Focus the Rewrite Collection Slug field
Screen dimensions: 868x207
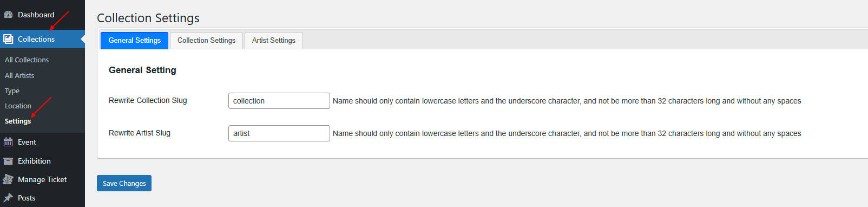click(279, 101)
